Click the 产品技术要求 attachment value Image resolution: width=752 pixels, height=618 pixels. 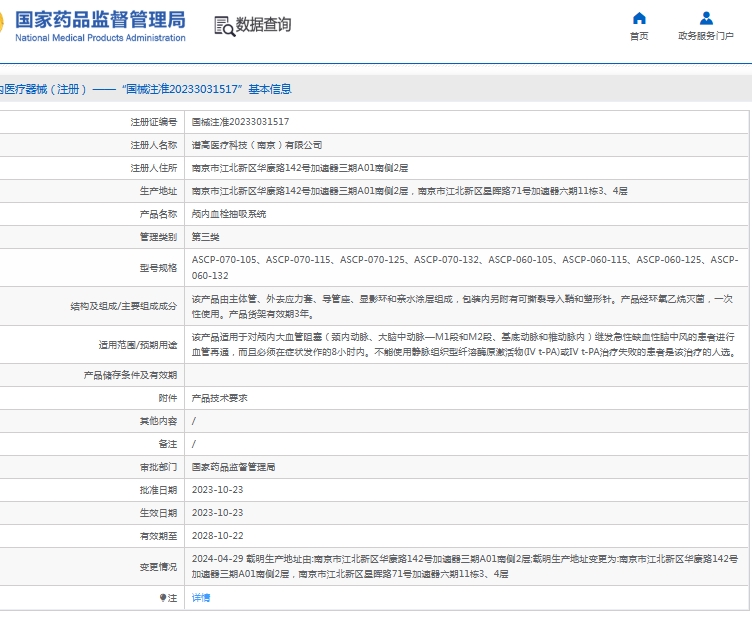(x=220, y=398)
